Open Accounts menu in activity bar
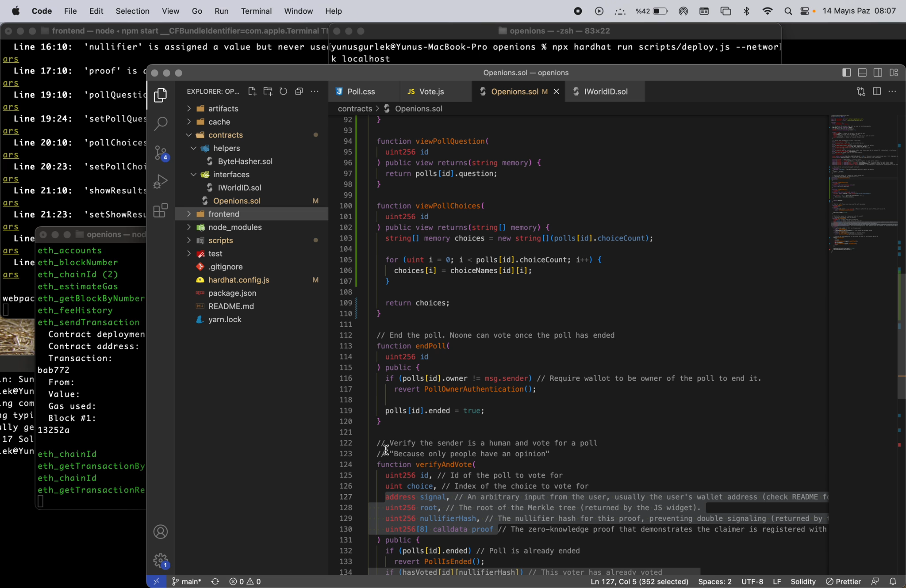This screenshot has height=588, width=906. click(x=161, y=532)
